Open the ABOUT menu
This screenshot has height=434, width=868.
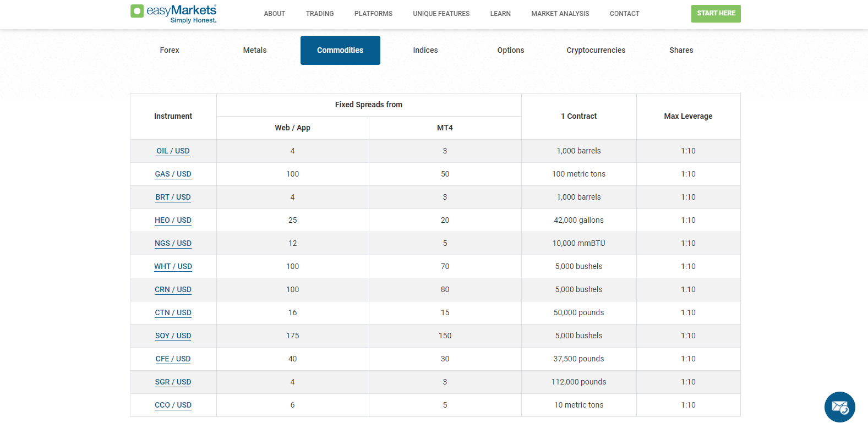click(x=274, y=14)
